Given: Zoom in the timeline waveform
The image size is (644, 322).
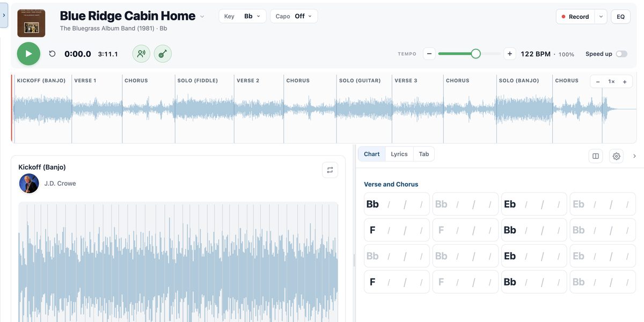Looking at the screenshot, I should coord(625,82).
